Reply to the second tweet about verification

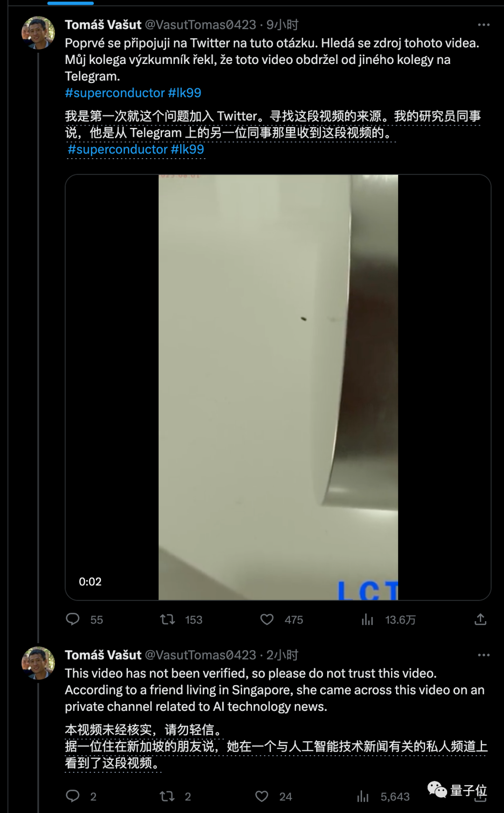click(73, 796)
